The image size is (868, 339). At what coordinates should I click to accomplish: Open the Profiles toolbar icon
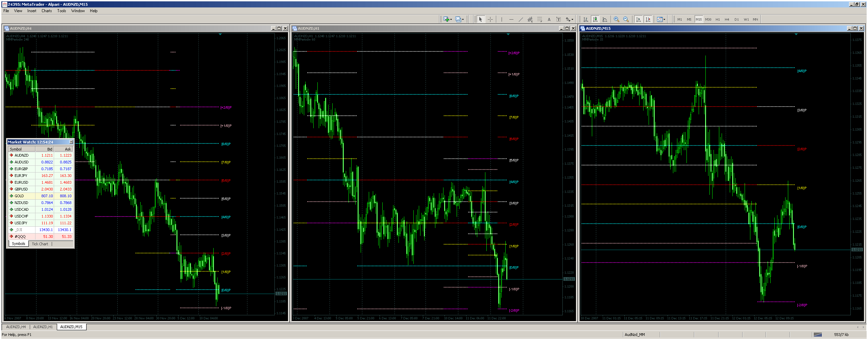point(458,19)
